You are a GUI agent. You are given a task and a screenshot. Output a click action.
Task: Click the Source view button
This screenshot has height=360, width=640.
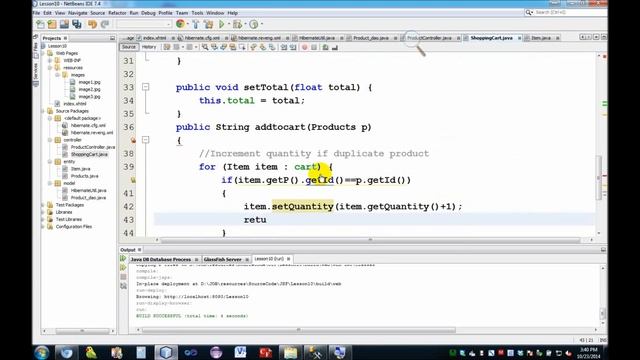click(128, 47)
